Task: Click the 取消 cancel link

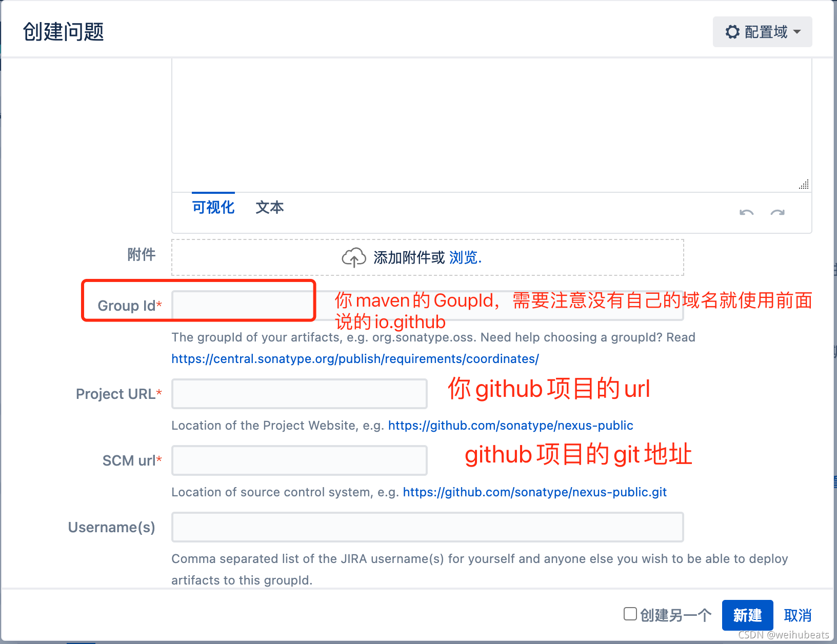Action: click(x=798, y=615)
